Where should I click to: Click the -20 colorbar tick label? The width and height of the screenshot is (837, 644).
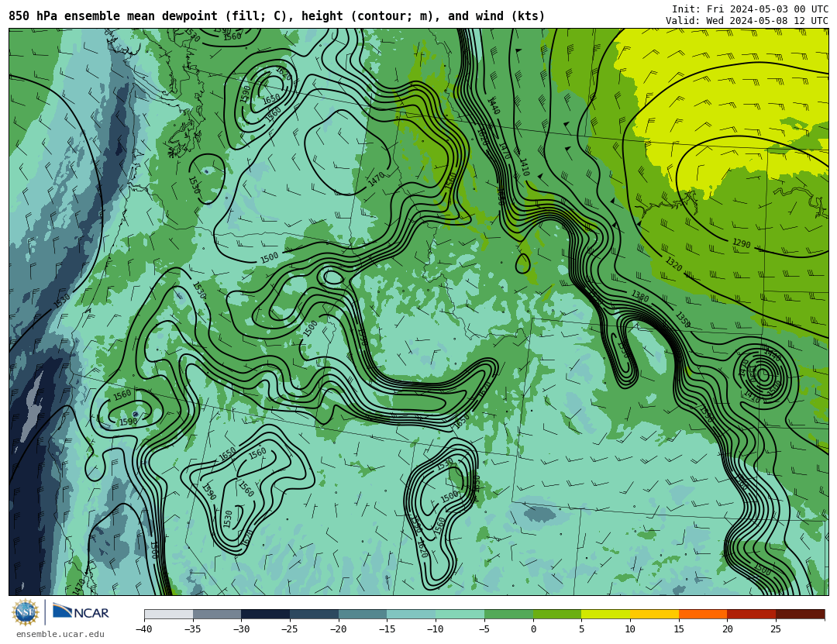click(339, 629)
